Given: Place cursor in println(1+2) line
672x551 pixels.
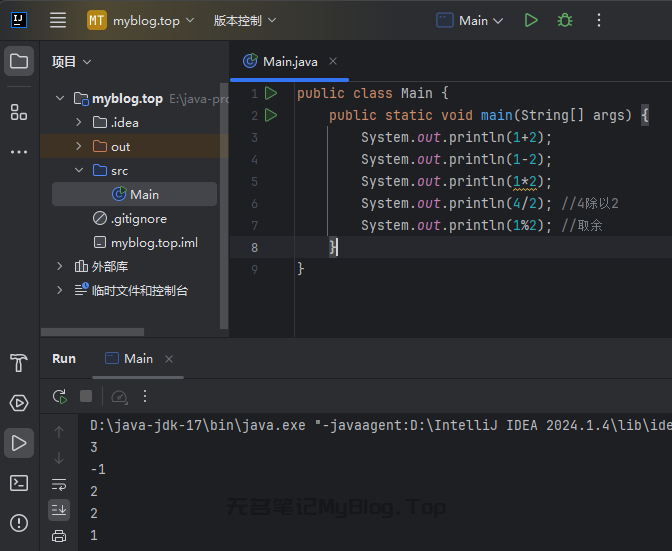Looking at the screenshot, I should (456, 138).
